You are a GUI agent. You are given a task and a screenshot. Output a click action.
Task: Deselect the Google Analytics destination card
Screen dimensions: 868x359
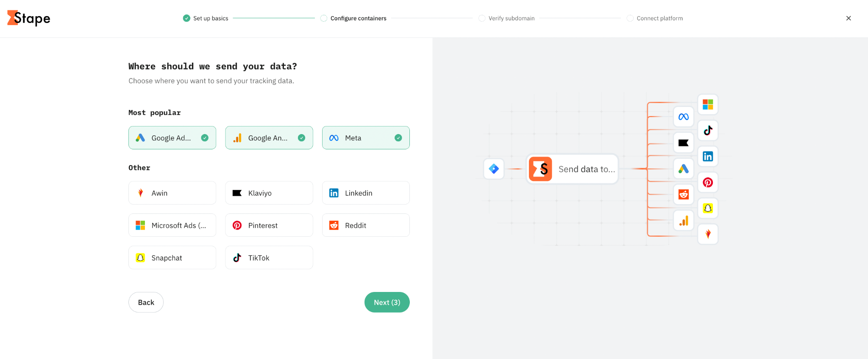[269, 138]
